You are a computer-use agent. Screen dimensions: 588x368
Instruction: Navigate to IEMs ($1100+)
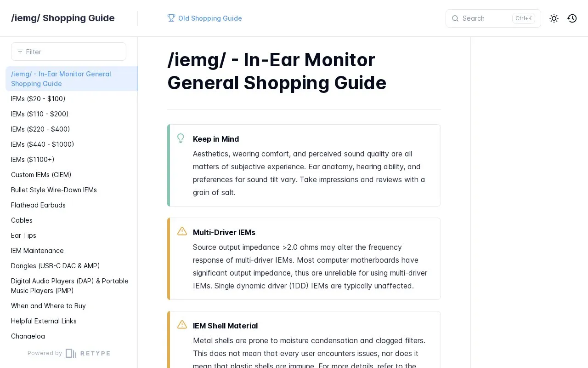33,160
